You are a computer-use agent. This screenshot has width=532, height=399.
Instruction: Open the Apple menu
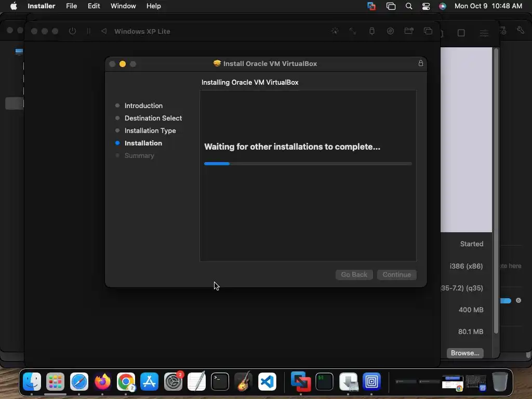click(x=14, y=6)
